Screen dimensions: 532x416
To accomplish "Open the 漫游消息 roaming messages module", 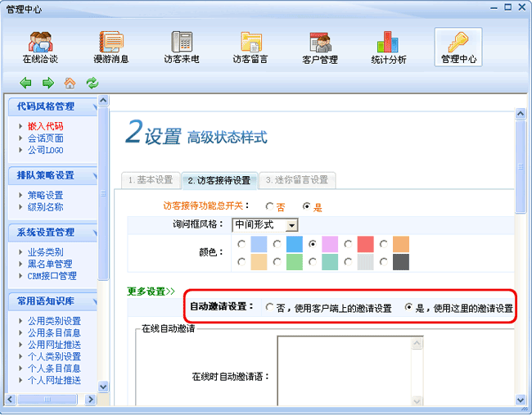I will pyautogui.click(x=111, y=47).
